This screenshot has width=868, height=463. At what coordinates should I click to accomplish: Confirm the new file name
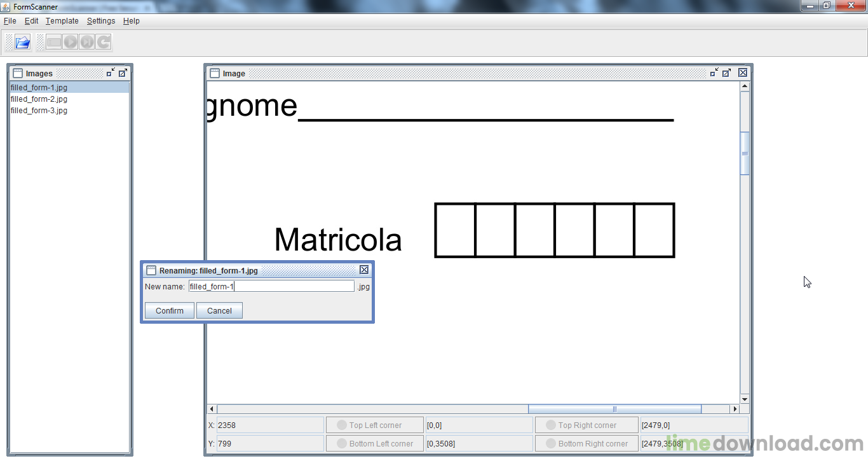[170, 310]
